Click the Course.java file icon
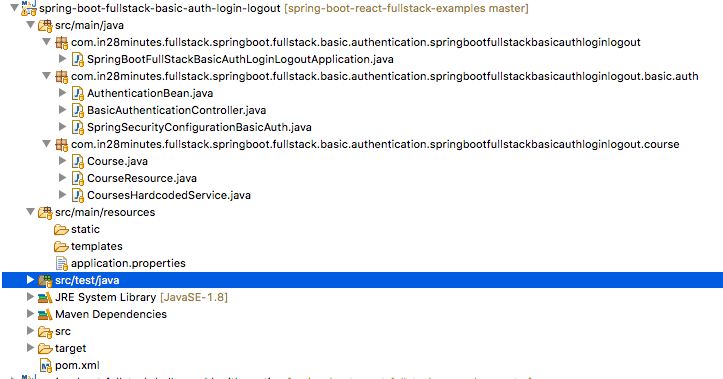 pos(77,161)
